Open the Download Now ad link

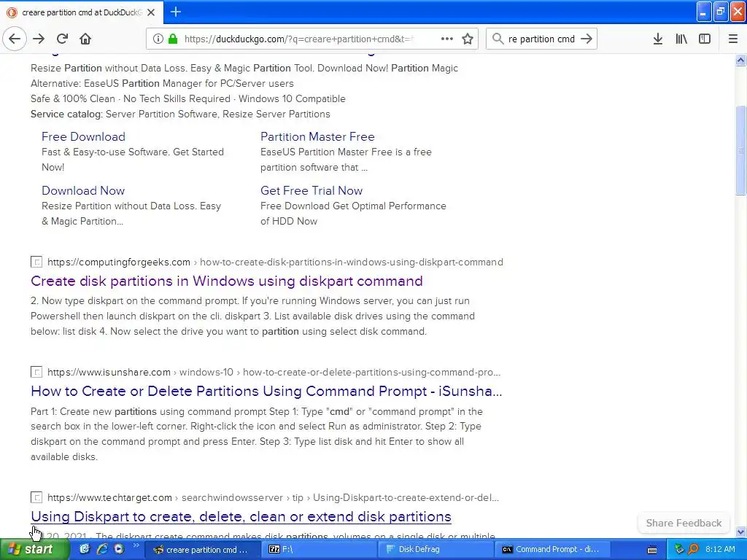83,190
